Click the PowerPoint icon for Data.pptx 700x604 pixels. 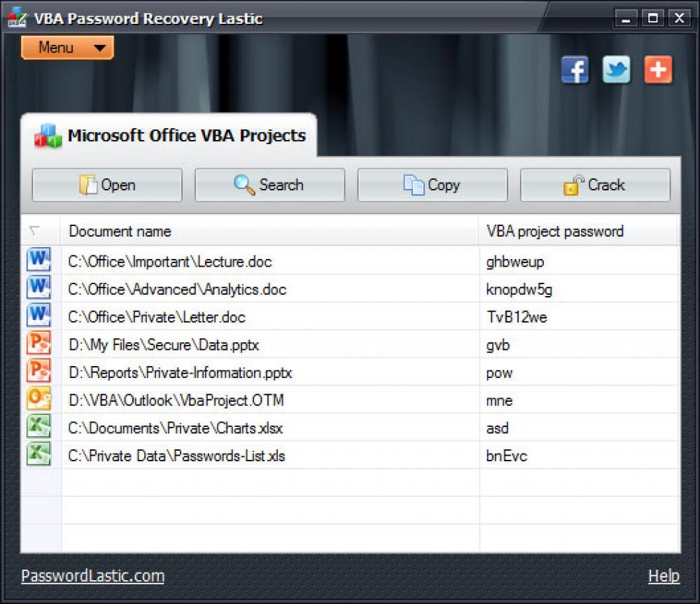pos(38,344)
